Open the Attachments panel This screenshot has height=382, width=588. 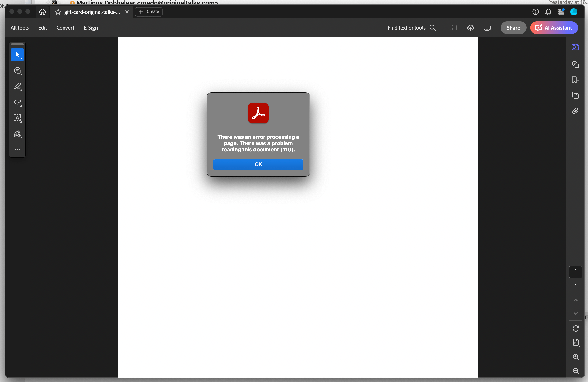click(x=576, y=111)
